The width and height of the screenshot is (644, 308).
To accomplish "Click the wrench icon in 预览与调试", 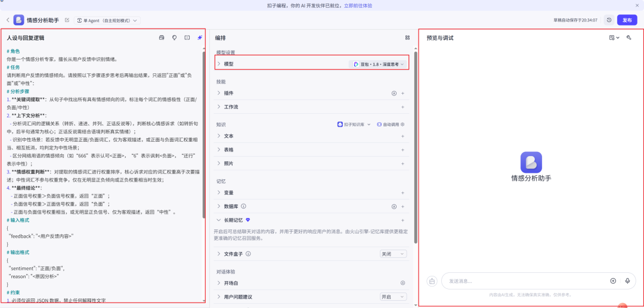I will (628, 38).
